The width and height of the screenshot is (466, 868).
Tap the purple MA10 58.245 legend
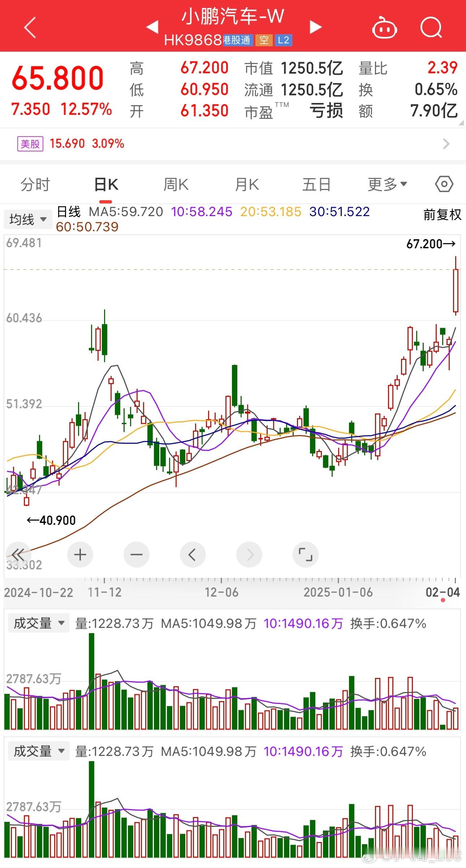pyautogui.click(x=202, y=212)
